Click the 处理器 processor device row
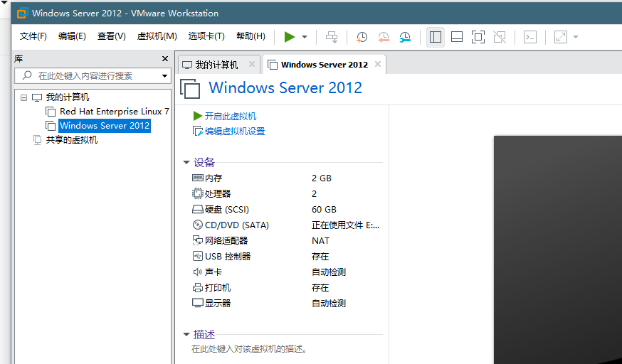 pyautogui.click(x=285, y=193)
